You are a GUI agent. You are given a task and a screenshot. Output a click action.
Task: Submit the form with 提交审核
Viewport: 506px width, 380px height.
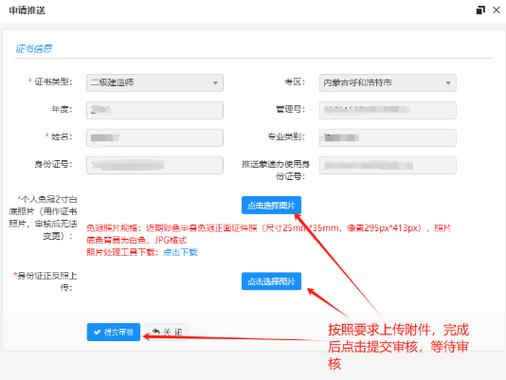coord(114,332)
